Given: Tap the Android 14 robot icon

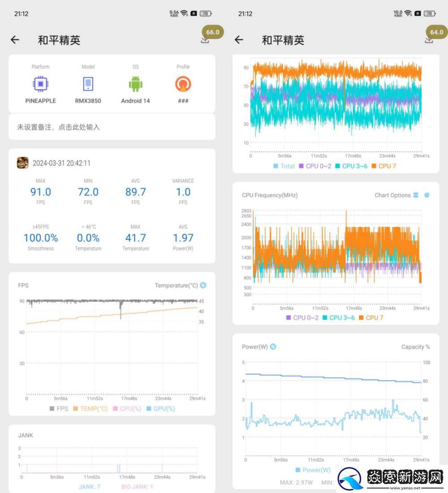Looking at the screenshot, I should point(135,84).
